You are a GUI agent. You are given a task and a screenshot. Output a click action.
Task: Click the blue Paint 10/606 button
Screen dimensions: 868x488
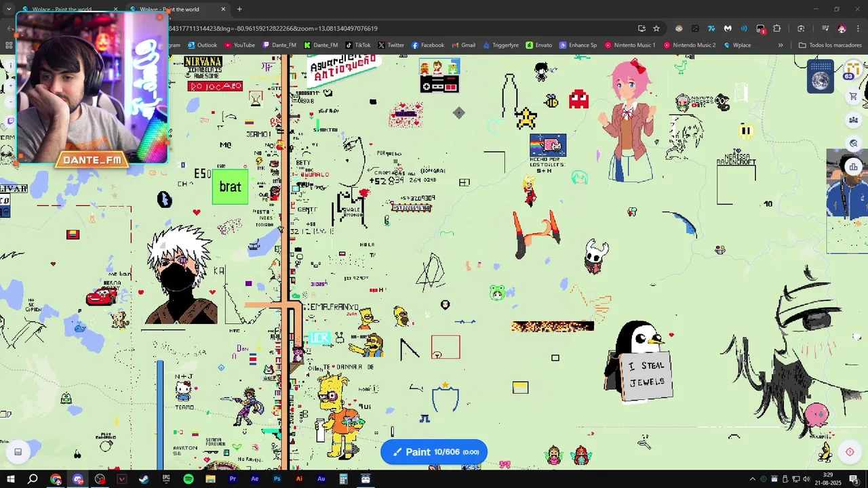(434, 452)
